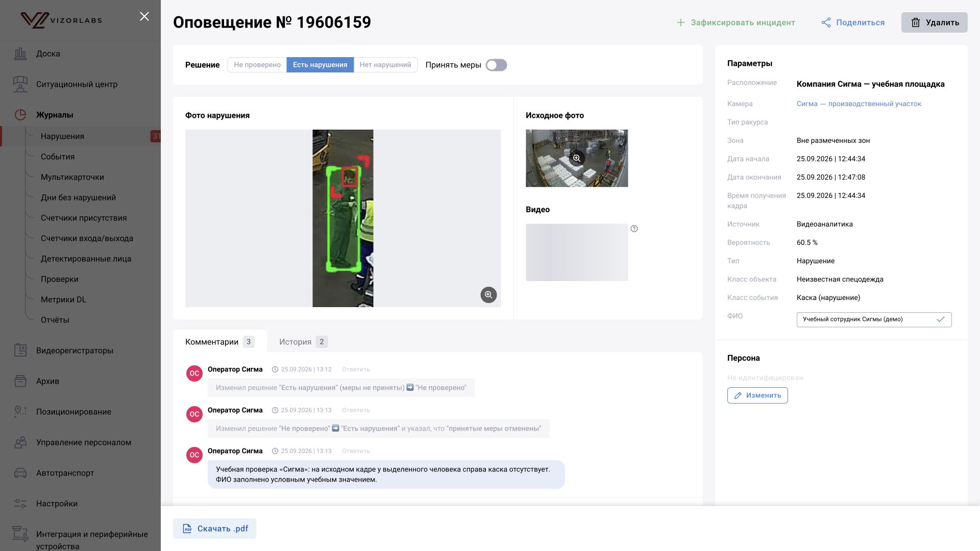The image size is (980, 551).
Task: Toggle the Принять меры switch
Action: coord(496,65)
